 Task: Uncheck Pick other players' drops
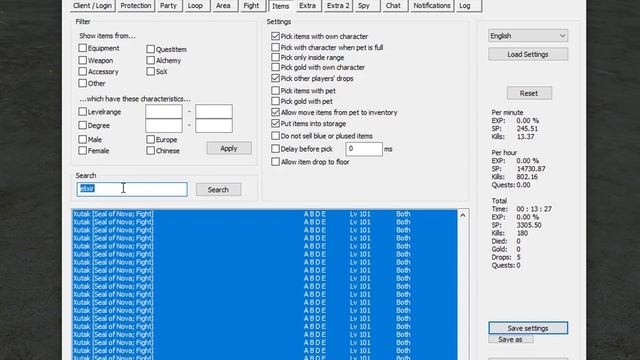276,78
